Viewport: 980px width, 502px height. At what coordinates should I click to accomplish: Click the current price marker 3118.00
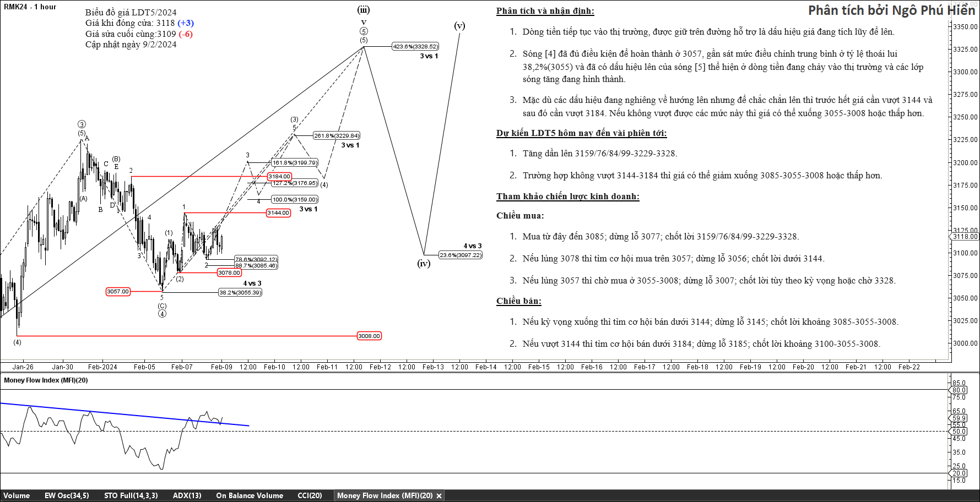(x=965, y=237)
